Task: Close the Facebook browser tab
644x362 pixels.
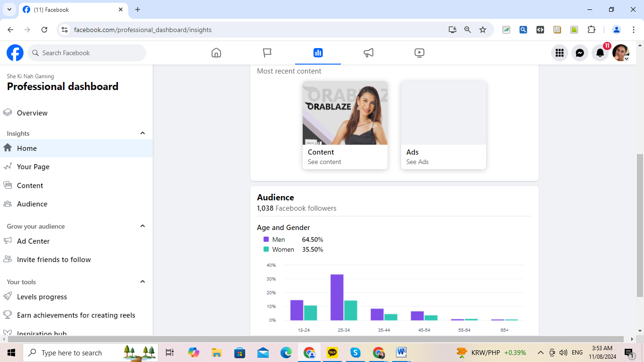Action: [121, 9]
